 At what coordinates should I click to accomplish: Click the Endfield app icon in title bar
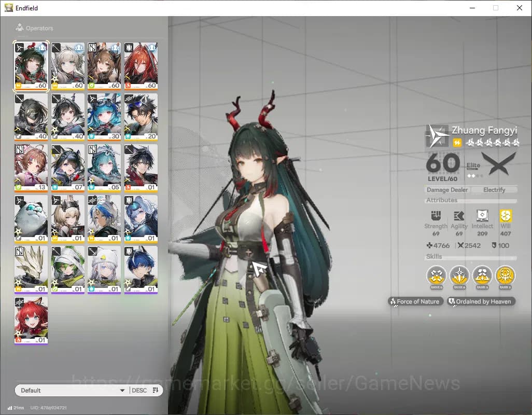(8, 8)
